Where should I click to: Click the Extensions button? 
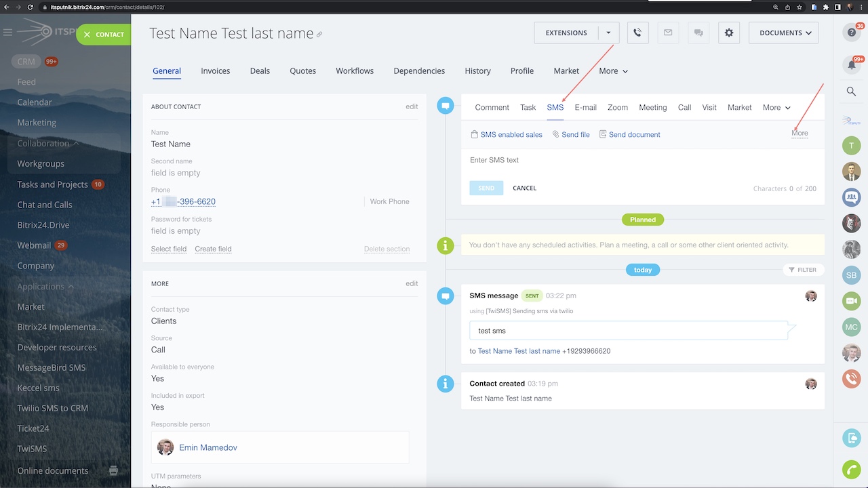566,33
